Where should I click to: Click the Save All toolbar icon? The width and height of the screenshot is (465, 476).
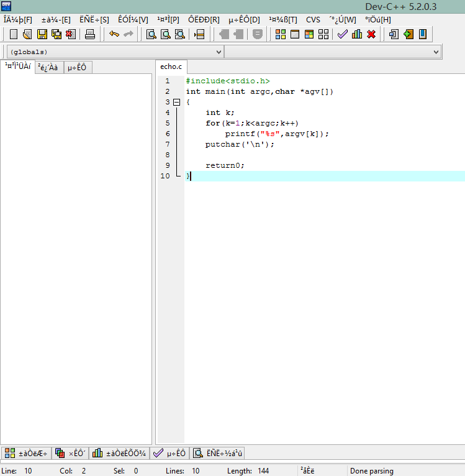[56, 34]
